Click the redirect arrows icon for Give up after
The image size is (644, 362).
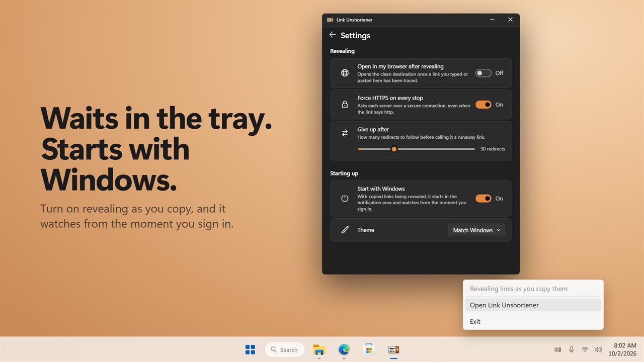coord(345,133)
